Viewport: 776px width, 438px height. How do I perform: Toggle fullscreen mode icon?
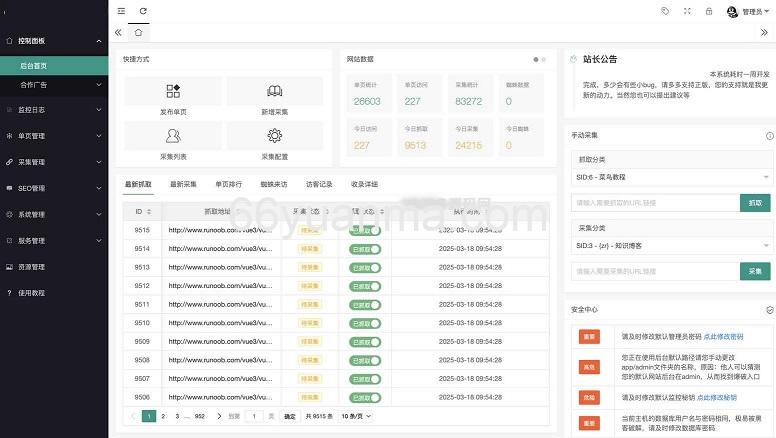(687, 11)
